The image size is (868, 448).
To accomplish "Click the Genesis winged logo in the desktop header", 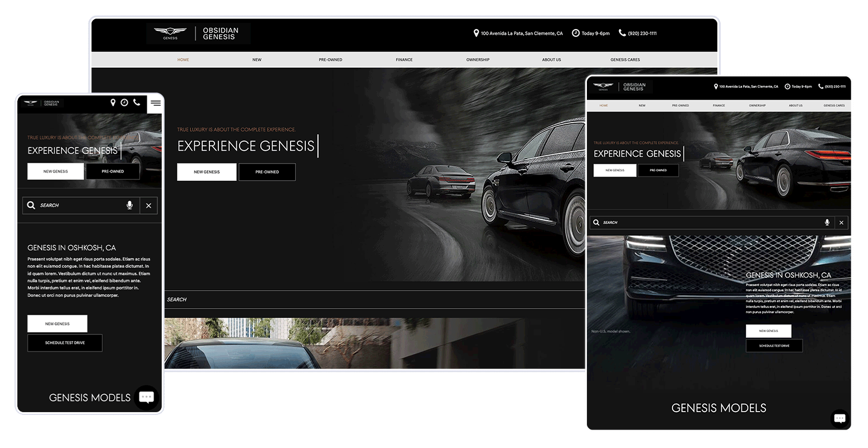I will 170,33.
